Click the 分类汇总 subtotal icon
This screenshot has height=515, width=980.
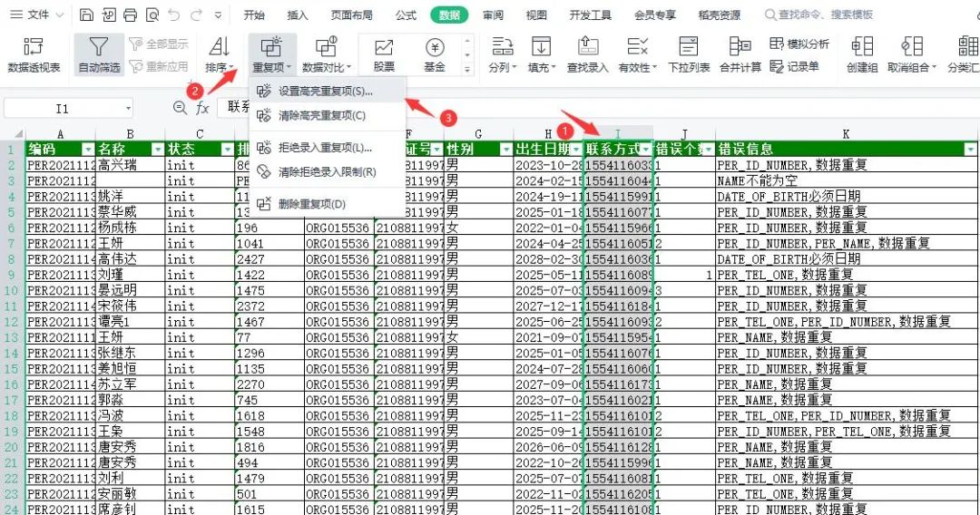point(963,54)
